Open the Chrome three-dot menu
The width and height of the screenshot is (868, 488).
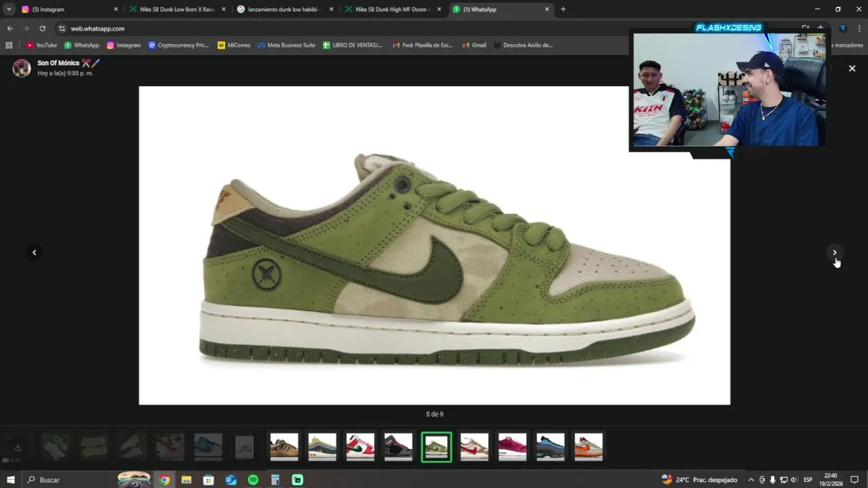pos(859,28)
